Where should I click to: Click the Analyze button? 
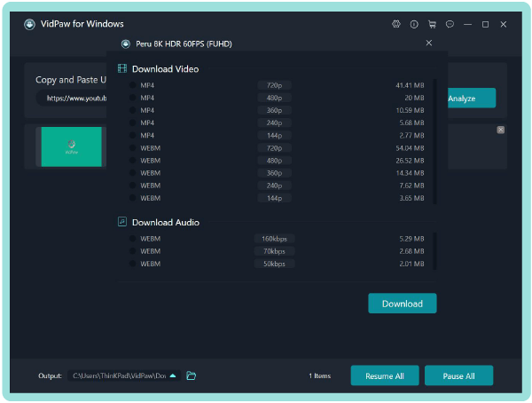472,99
